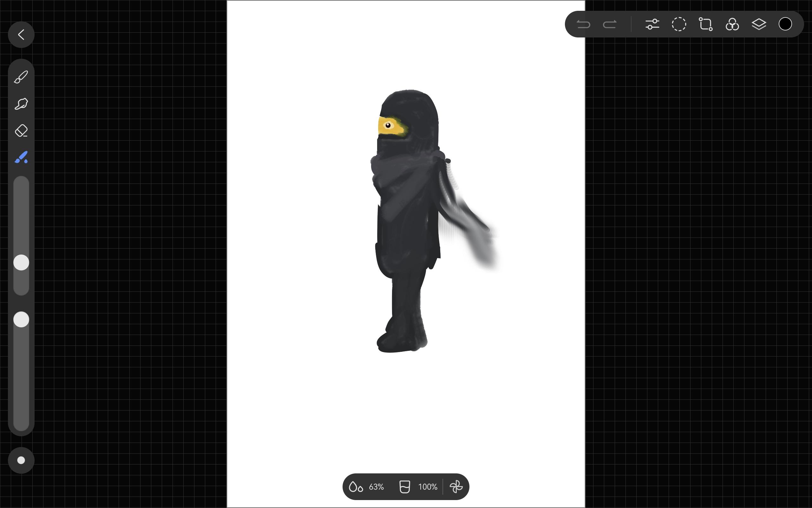Open the Adjustments sliders icon

click(652, 24)
